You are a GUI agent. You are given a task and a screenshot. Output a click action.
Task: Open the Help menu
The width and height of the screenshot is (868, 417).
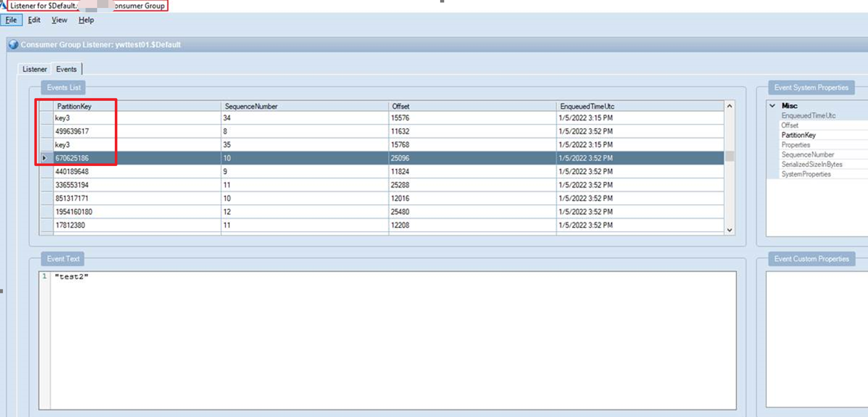(x=86, y=20)
